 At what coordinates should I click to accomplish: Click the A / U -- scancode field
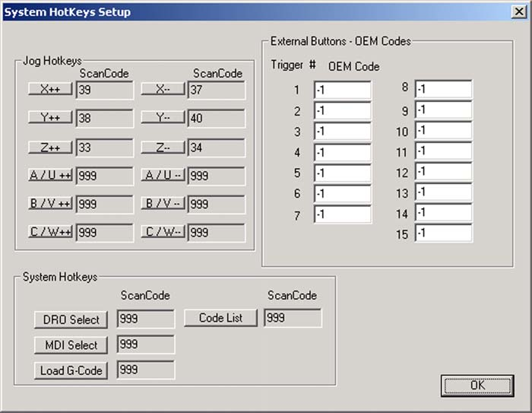216,176
